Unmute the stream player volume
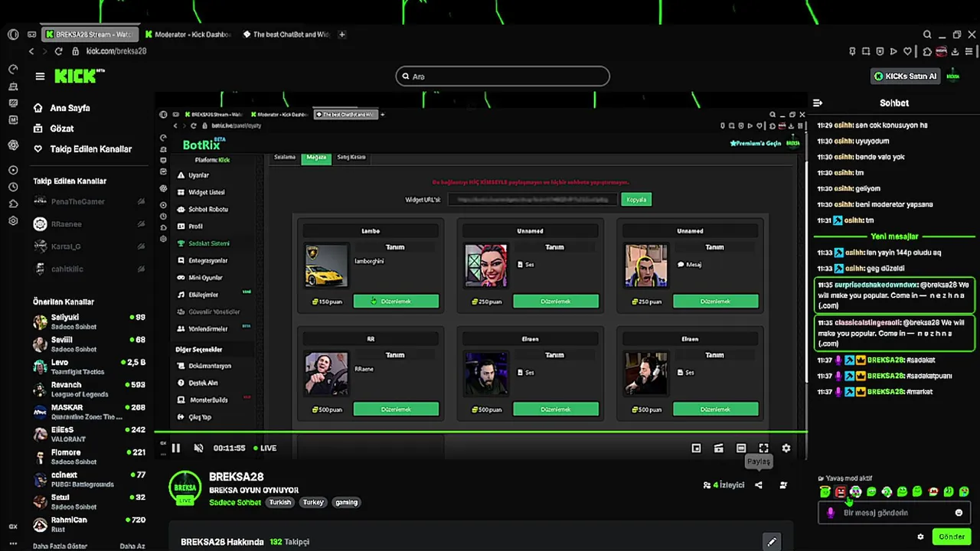 (x=198, y=448)
